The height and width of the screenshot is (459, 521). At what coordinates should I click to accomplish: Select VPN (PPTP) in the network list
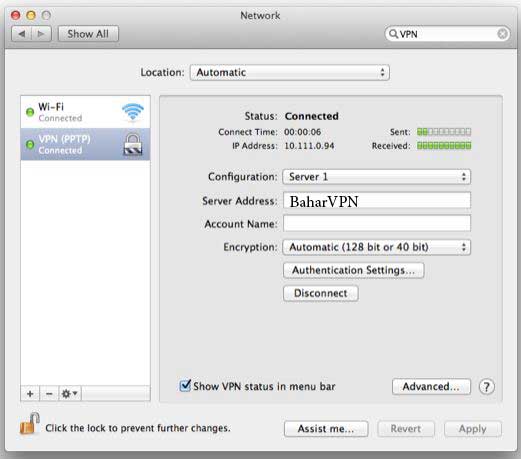point(85,144)
